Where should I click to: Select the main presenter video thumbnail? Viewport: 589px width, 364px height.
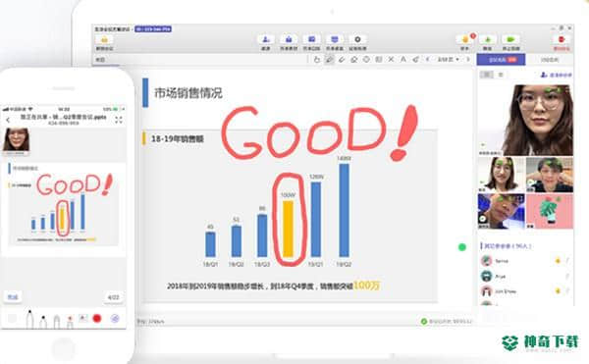(x=525, y=120)
